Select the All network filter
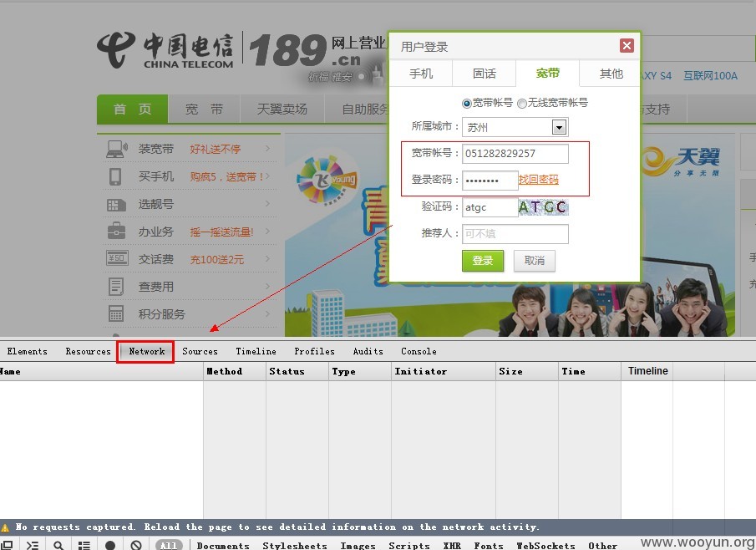Image resolution: width=756 pixels, height=550 pixels. coord(168,545)
